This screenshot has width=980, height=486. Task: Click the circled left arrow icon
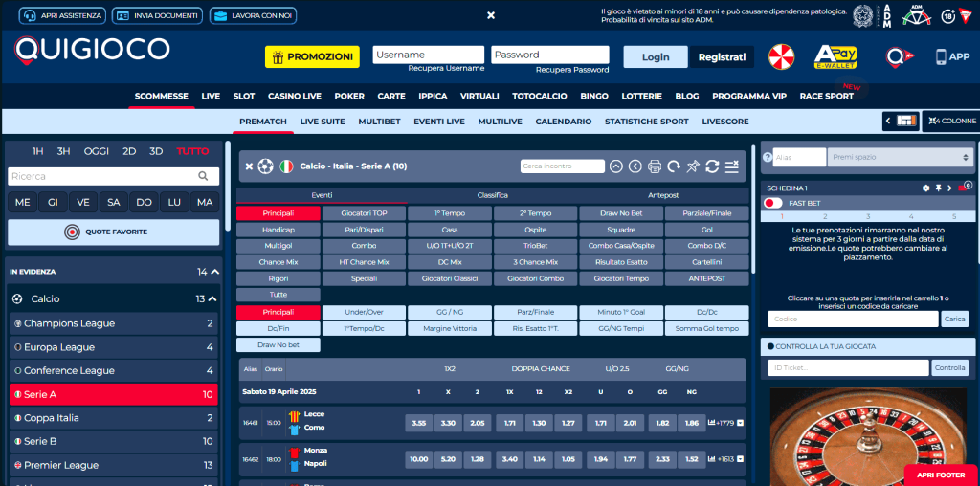[635, 166]
